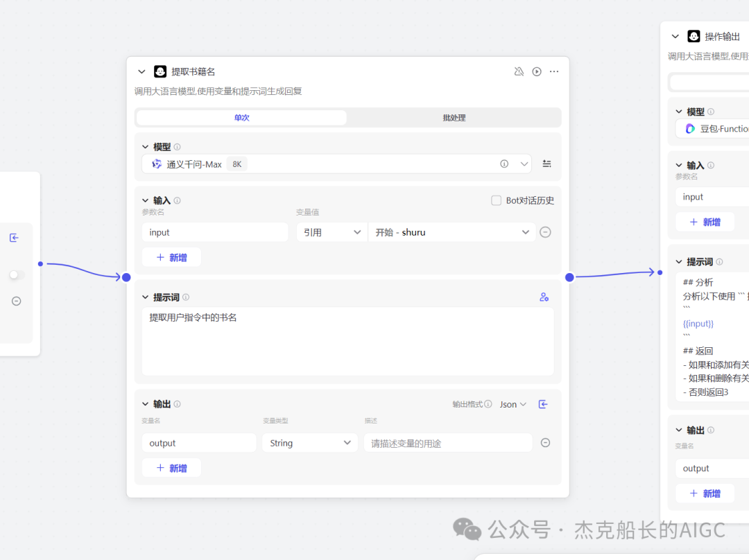The image size is (749, 560).
Task: Click the info icon beside 输出 label
Action: pos(178,404)
